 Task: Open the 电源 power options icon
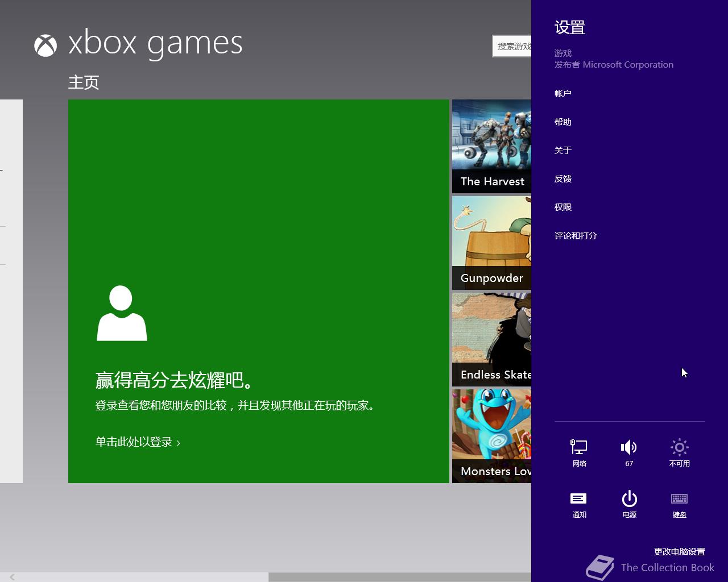coord(629,504)
